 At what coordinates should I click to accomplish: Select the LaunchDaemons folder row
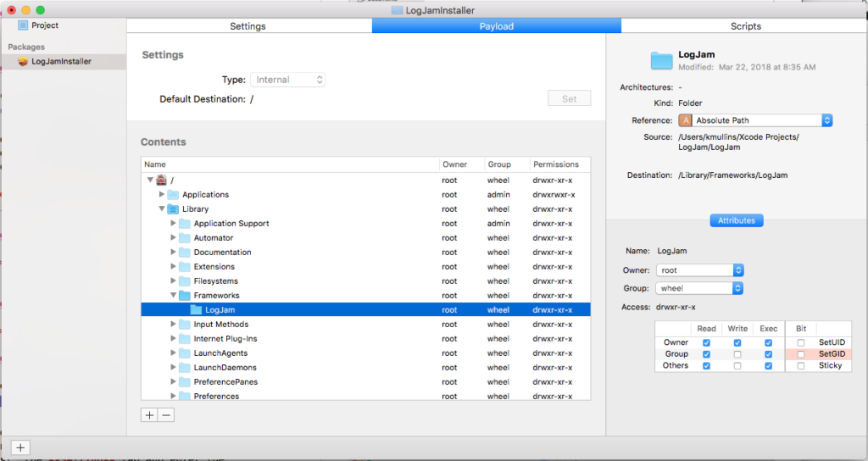click(225, 368)
